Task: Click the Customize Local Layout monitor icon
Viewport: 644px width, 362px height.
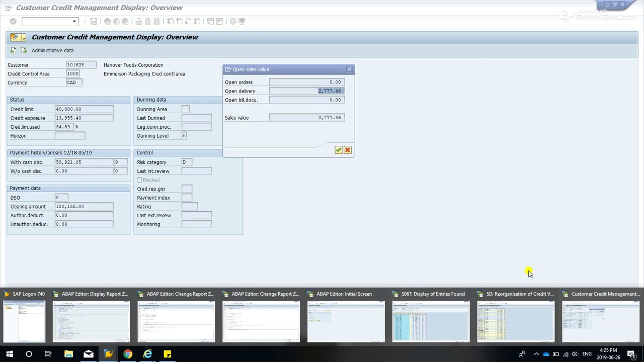Action: 242,21
